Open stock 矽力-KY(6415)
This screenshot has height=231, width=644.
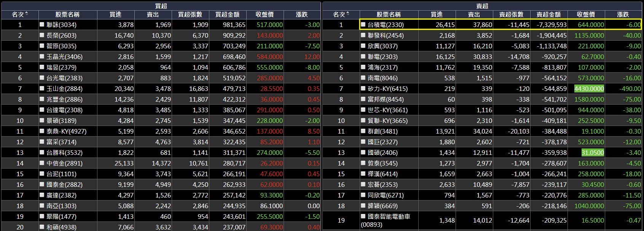(x=387, y=89)
